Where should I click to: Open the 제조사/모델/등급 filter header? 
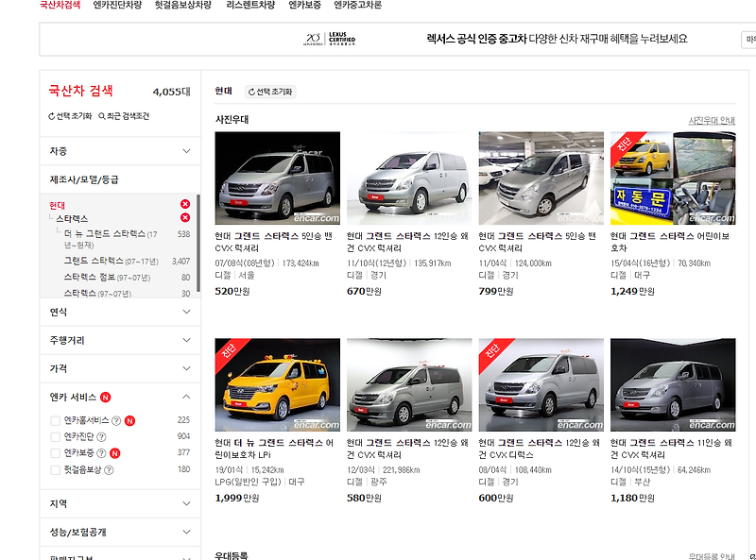[120, 179]
